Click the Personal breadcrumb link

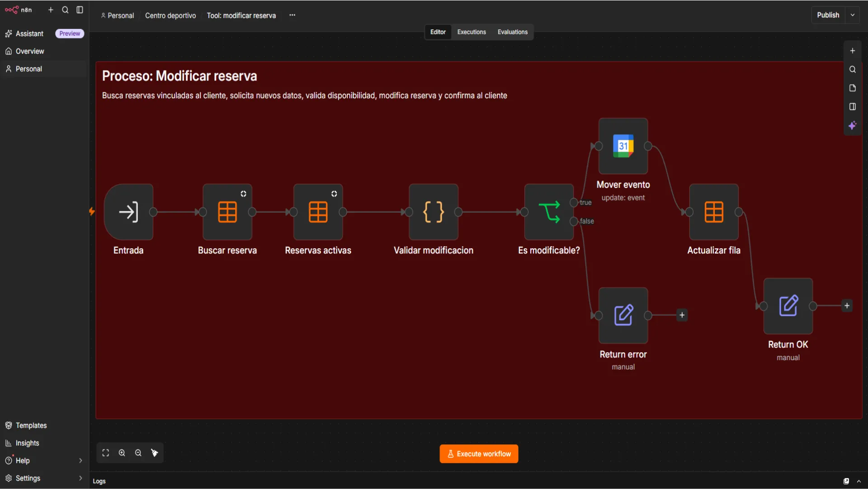[118, 15]
